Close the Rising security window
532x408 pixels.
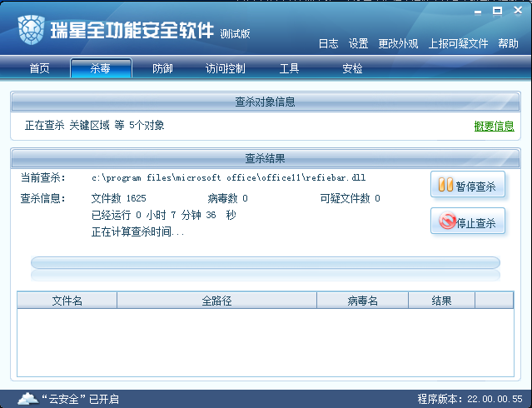point(518,11)
